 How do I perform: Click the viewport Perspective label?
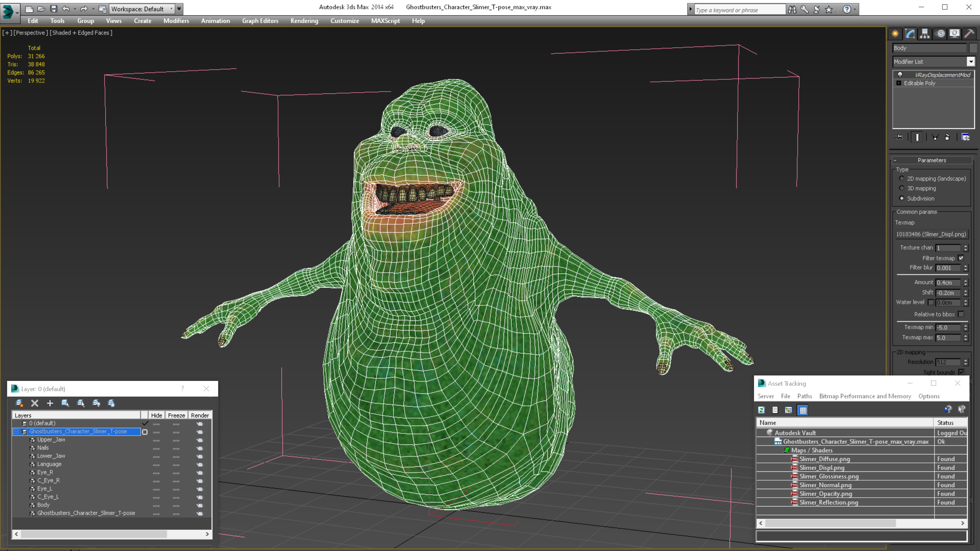point(30,33)
